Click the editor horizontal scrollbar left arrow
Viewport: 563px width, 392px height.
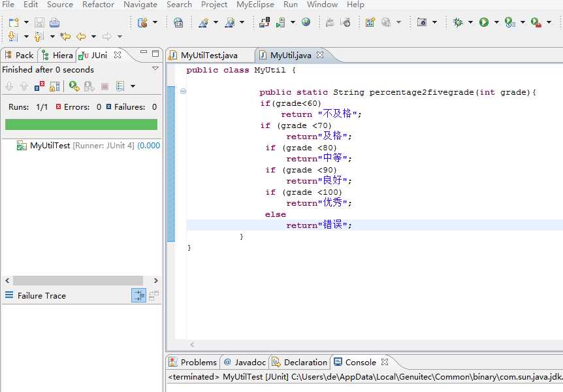click(192, 344)
